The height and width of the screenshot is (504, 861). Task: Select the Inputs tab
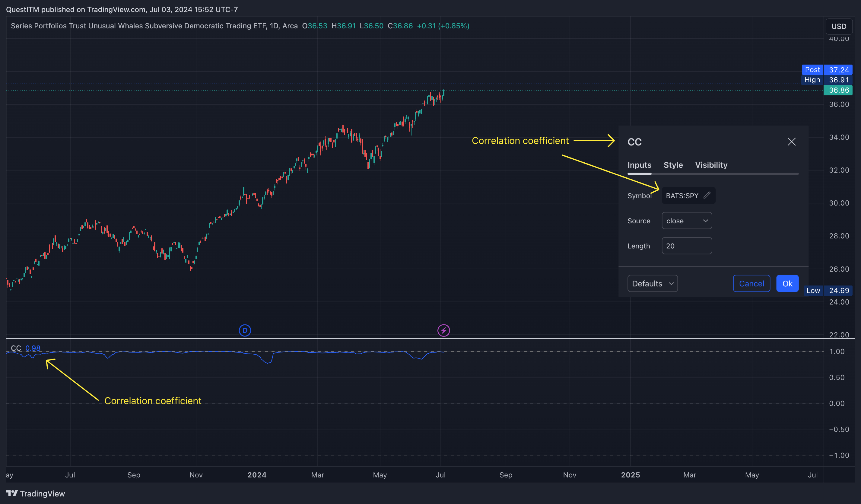tap(639, 165)
